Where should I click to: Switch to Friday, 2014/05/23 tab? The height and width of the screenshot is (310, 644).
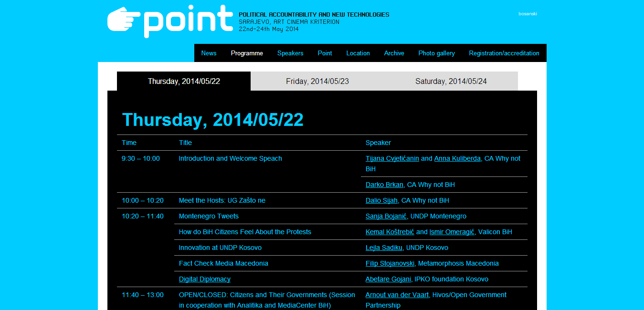(317, 81)
